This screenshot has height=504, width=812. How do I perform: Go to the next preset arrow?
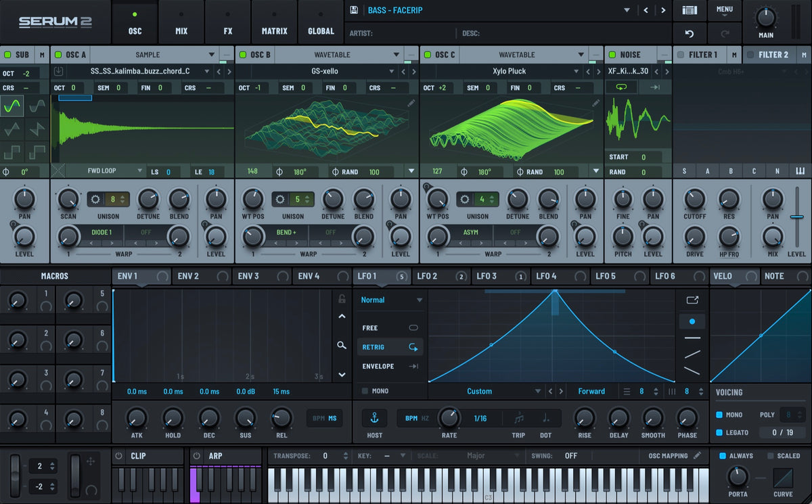click(x=663, y=10)
